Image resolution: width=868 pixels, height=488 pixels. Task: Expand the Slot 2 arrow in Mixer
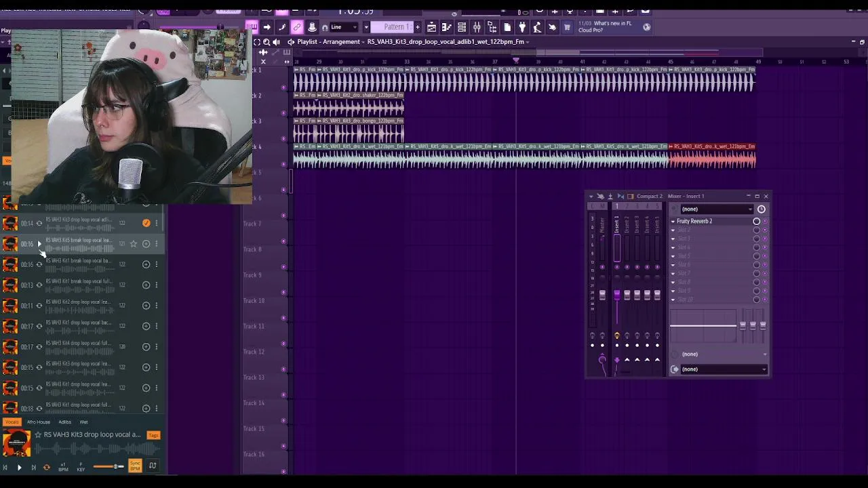(x=673, y=230)
